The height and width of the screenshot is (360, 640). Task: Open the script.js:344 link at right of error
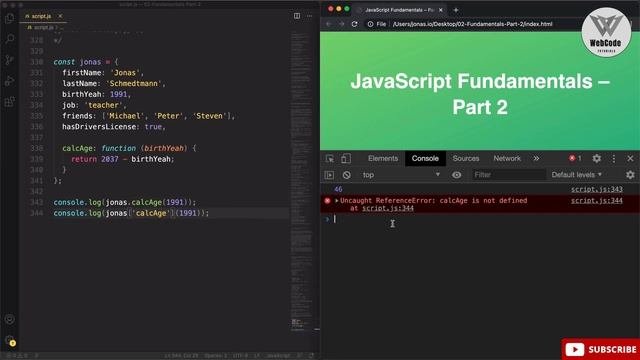click(x=597, y=200)
